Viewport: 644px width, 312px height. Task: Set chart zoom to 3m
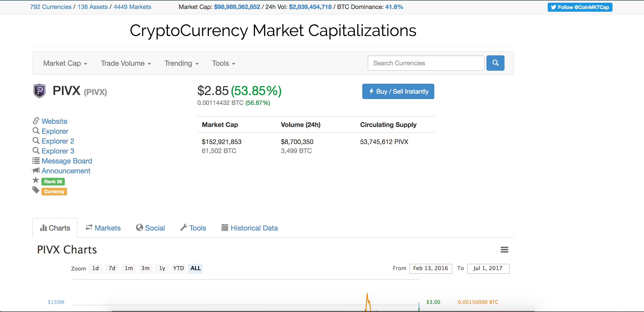(x=145, y=269)
